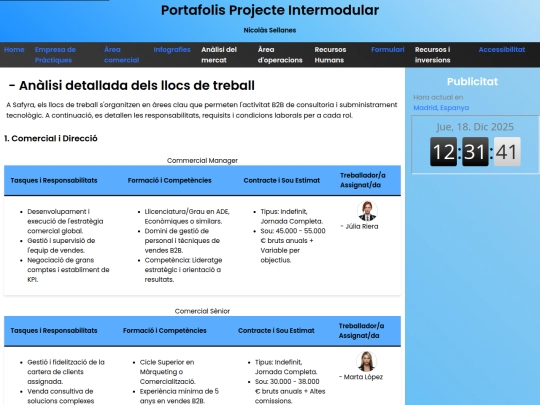Navigate to Àrea d'operacions
540x405 pixels.
[x=280, y=55]
